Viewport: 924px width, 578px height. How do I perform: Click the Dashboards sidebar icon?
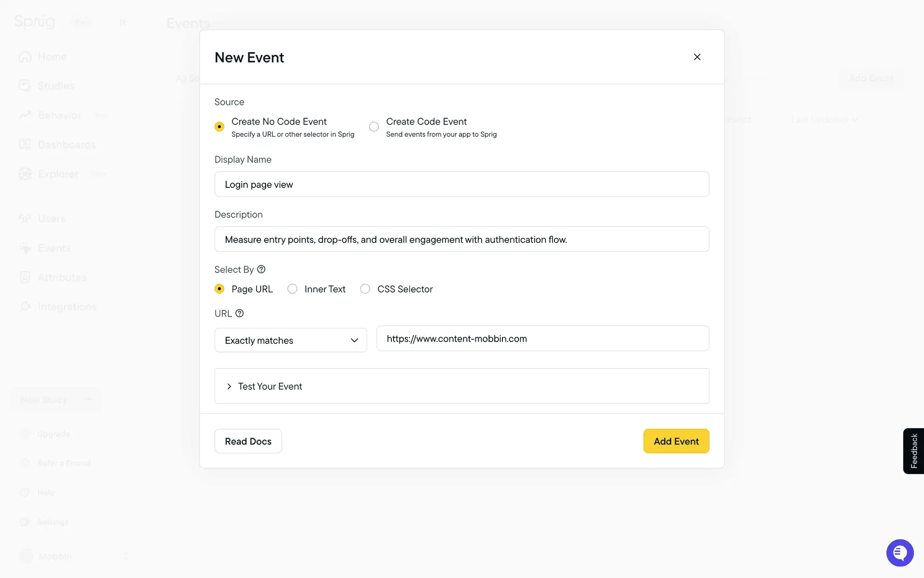pos(25,144)
